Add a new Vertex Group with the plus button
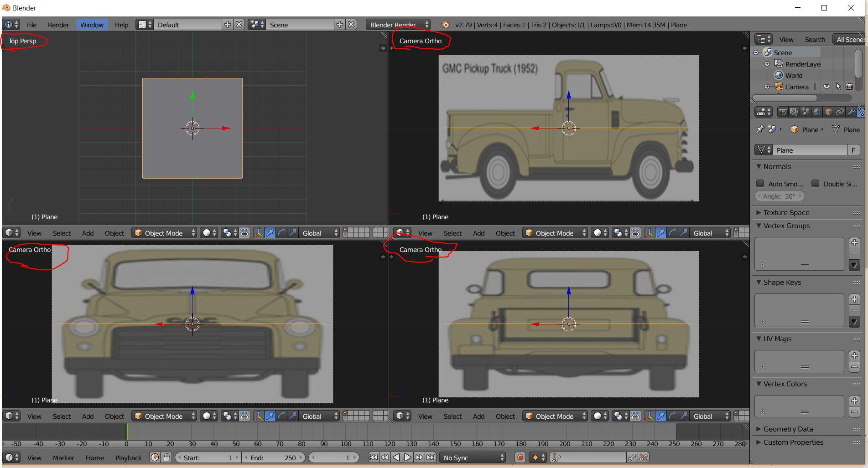The image size is (868, 468). click(x=855, y=242)
